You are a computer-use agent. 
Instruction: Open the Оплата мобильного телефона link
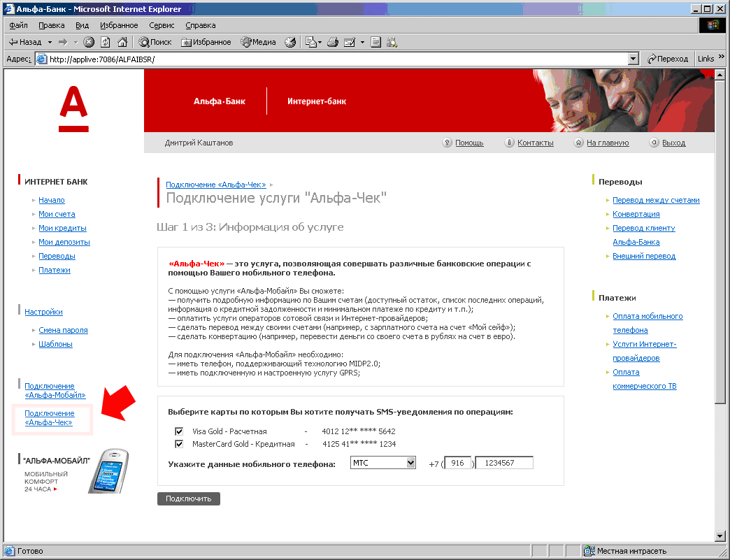647,323
